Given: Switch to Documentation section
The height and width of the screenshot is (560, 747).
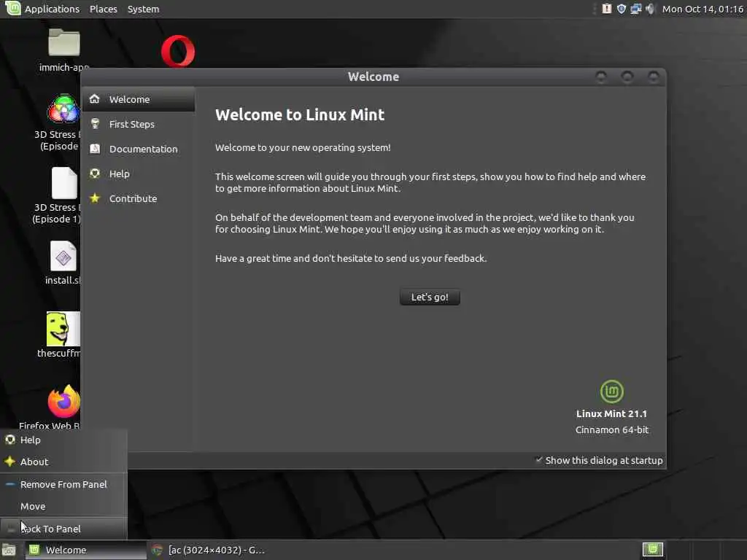Looking at the screenshot, I should [139, 149].
